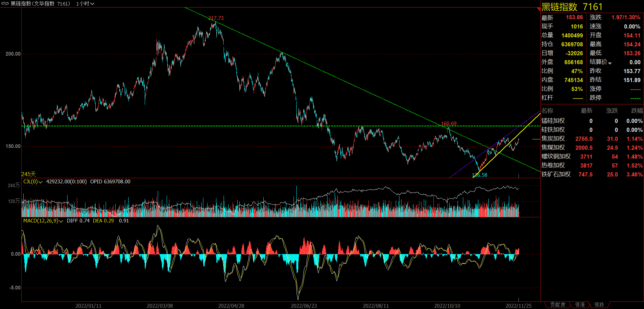Click the 涨跌 value 1.97/1.30%
Viewport: 644px width, 309px height.
(626, 17)
